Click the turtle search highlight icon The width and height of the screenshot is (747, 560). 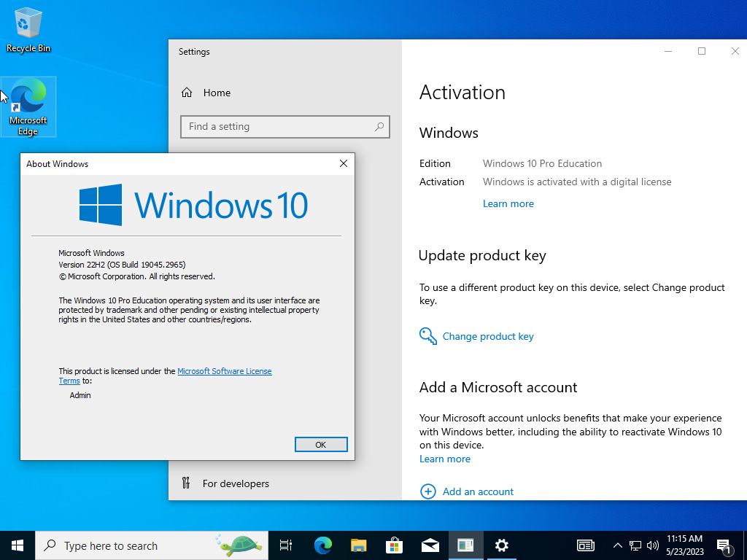pyautogui.click(x=239, y=545)
